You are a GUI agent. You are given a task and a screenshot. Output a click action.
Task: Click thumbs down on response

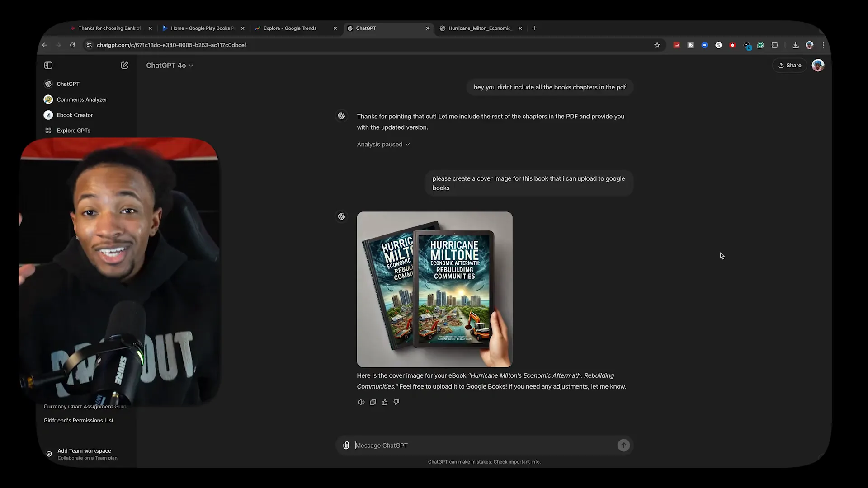tap(396, 402)
